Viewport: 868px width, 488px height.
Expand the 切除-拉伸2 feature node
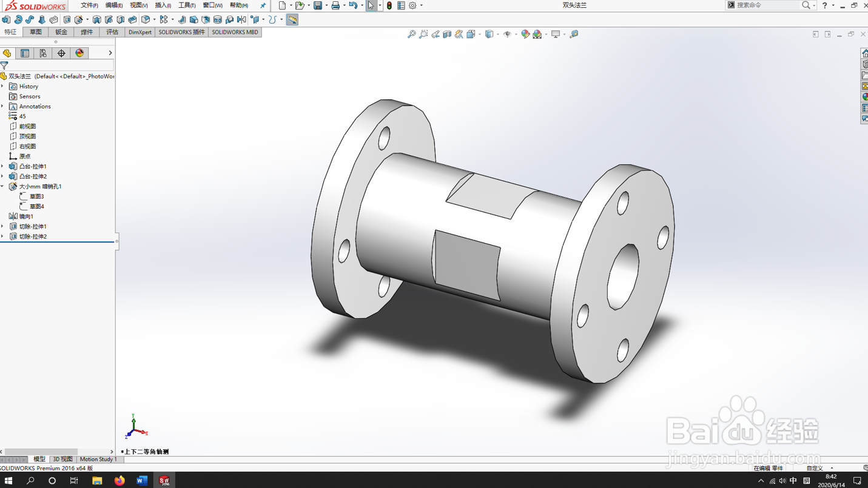click(2, 236)
